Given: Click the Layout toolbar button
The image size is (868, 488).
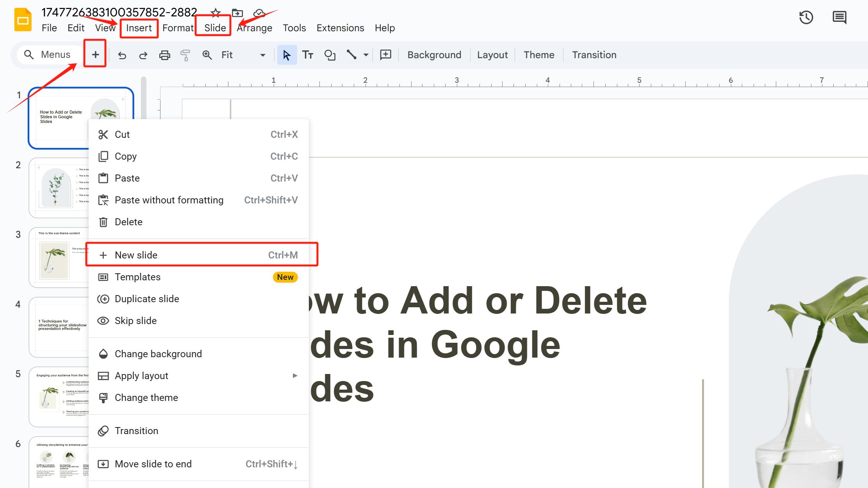Looking at the screenshot, I should [x=492, y=55].
